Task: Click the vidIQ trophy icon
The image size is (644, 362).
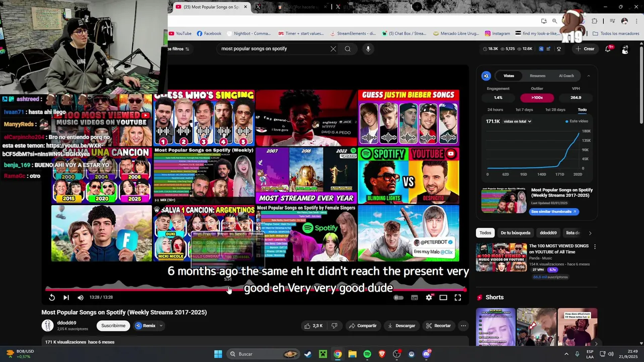Action: [558, 49]
